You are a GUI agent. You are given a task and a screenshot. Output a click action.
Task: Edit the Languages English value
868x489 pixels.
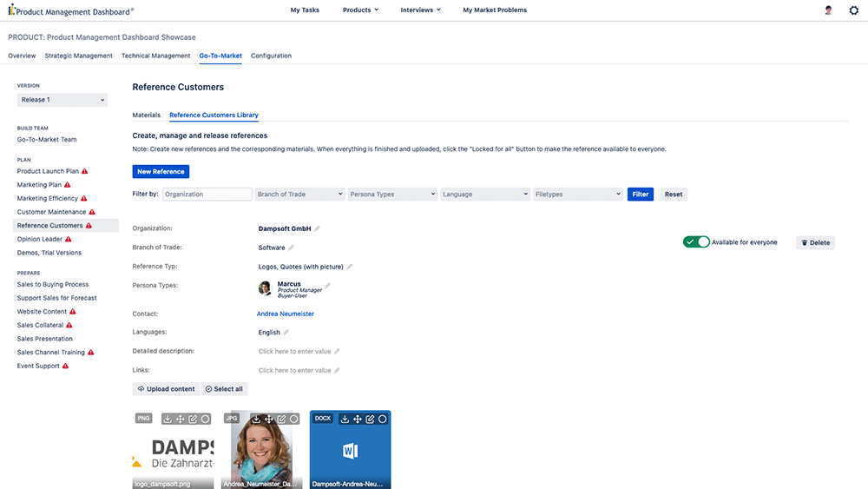[286, 333]
